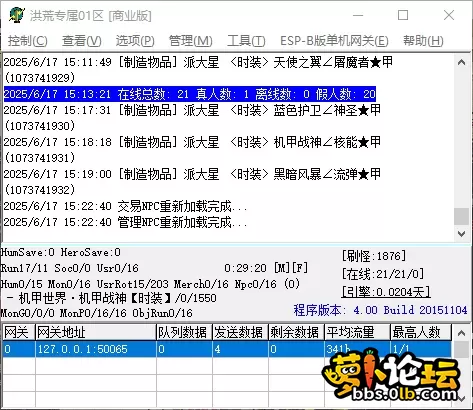Click the 网关地址 column header
The height and width of the screenshot is (410, 473).
point(96,332)
